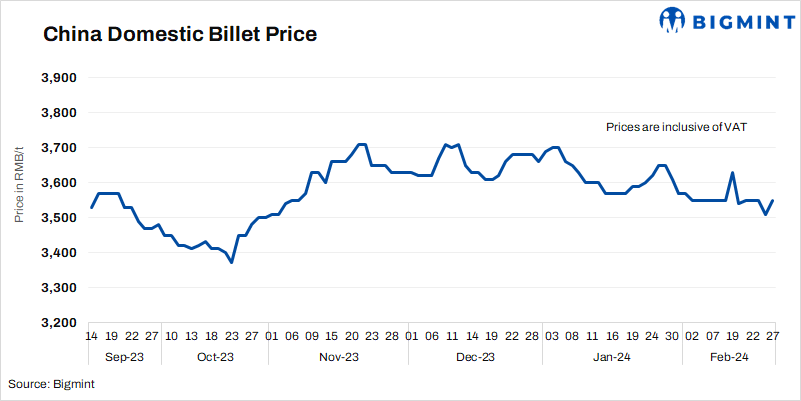Screen dimensions: 801x401
Task: Select the Dec-23 month label
Action: tap(475, 357)
